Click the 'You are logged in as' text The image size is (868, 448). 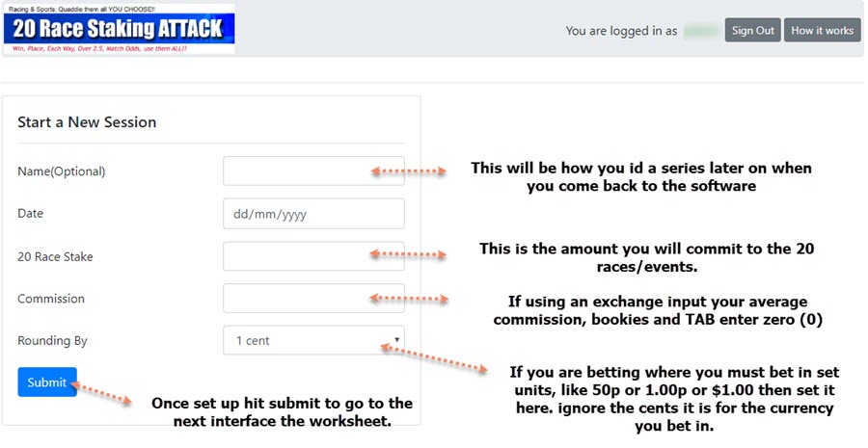pyautogui.click(x=621, y=31)
